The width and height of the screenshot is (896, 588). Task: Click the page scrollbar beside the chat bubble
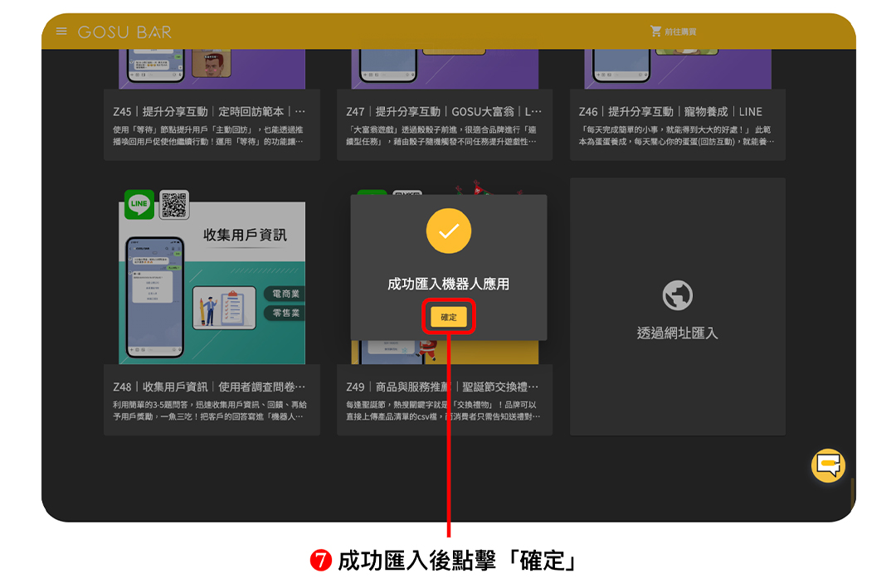(x=852, y=492)
